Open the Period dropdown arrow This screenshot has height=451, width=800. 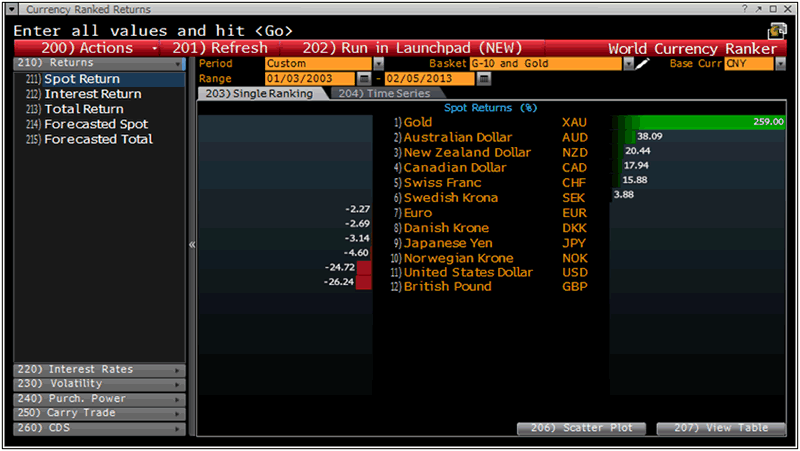379,64
